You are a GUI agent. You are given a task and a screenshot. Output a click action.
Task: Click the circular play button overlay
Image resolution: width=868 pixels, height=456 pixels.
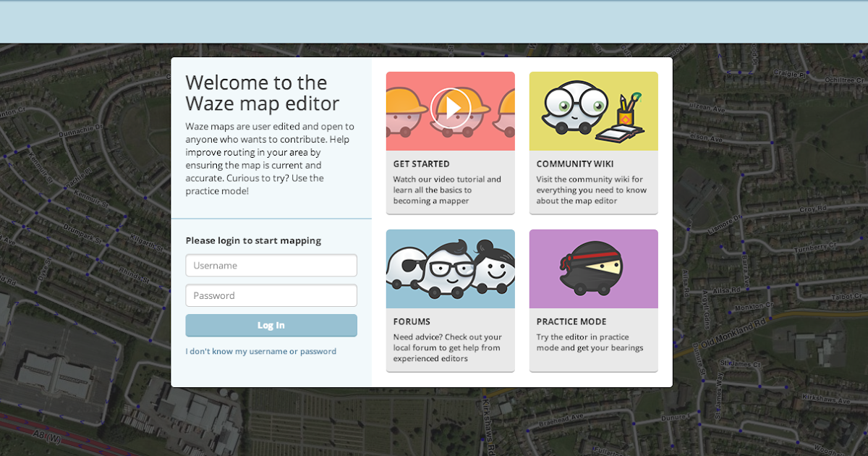click(x=450, y=108)
